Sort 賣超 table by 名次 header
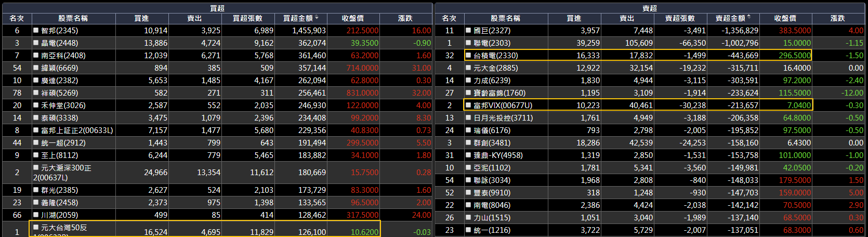Screen dimensions: 868x237 click(450, 18)
